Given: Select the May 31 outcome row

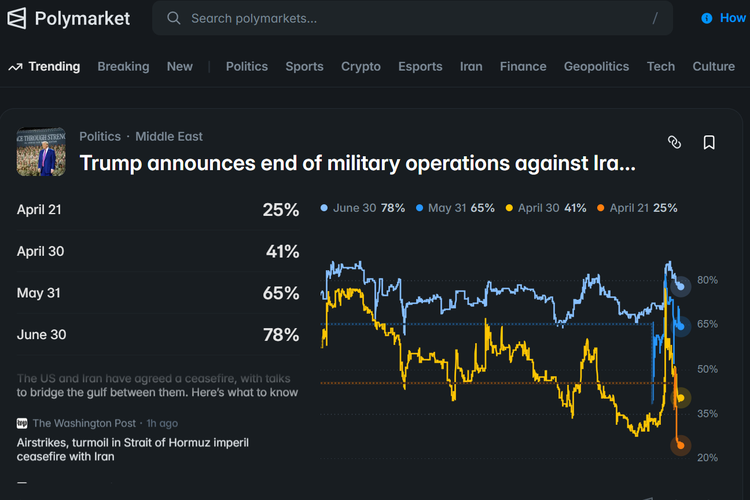Looking at the screenshot, I should (x=157, y=293).
